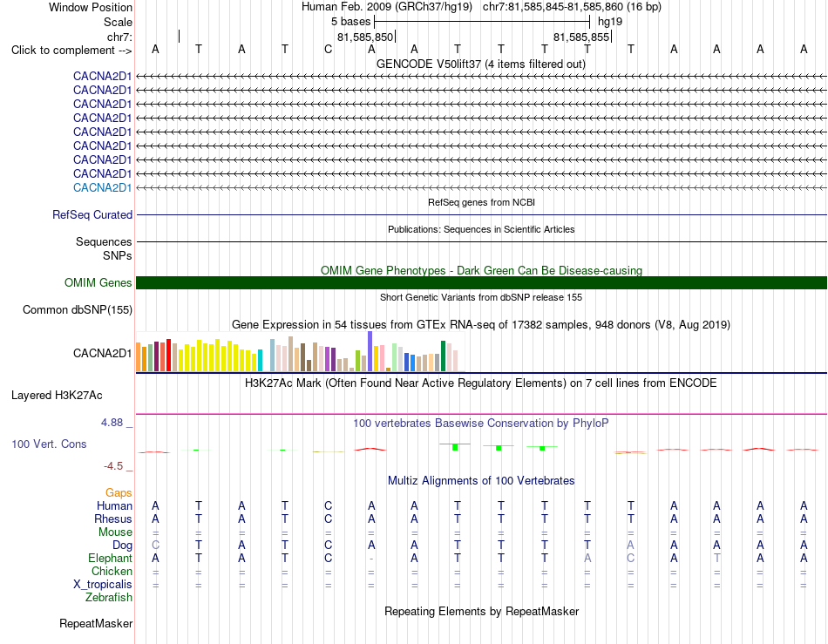Click the only 'C' base in the reference sequence row
The width and height of the screenshot is (828, 644).
point(328,49)
